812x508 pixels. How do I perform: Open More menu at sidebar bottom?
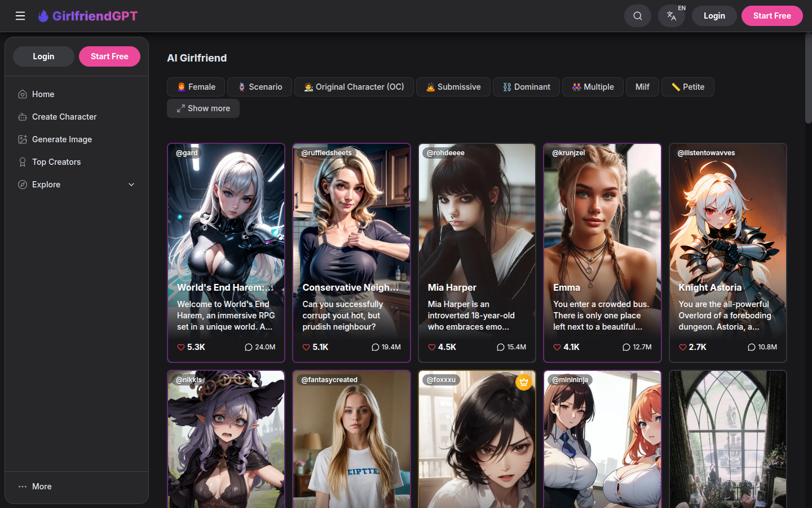[77, 487]
